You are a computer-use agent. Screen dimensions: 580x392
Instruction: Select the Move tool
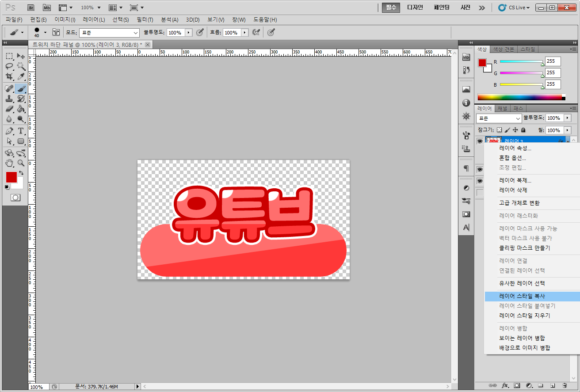[x=21, y=56]
